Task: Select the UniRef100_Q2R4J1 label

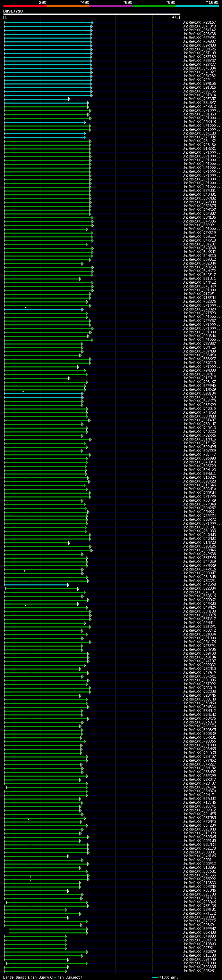Action: click(x=199, y=80)
